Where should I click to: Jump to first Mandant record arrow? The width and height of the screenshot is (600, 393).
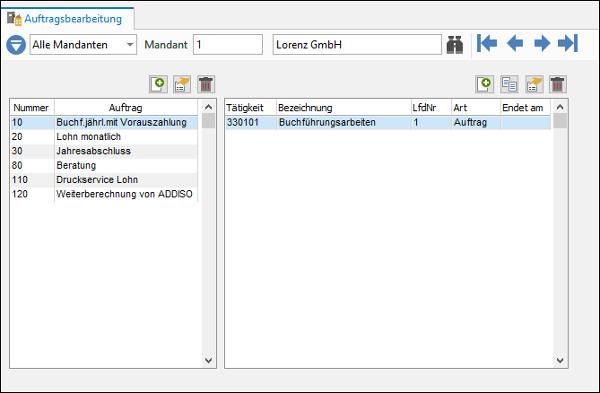[x=487, y=43]
